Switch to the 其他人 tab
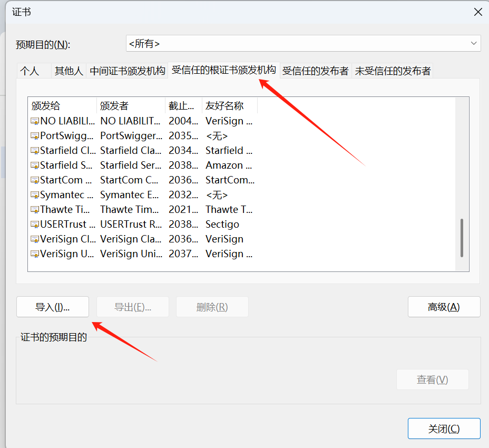Screen dimensions: 489x448 69,71
